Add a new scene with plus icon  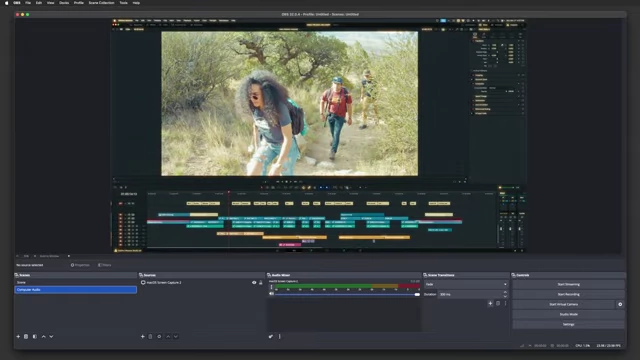tap(18, 336)
